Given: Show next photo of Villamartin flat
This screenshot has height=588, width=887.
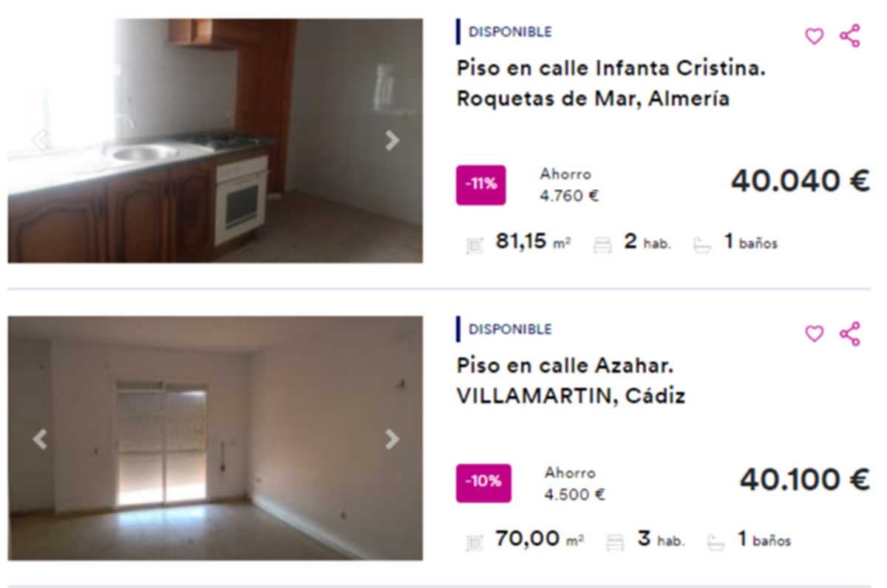Looking at the screenshot, I should point(392,439).
